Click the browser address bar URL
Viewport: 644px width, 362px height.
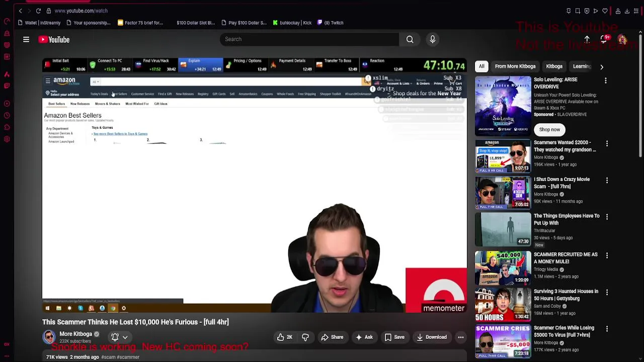point(81,11)
